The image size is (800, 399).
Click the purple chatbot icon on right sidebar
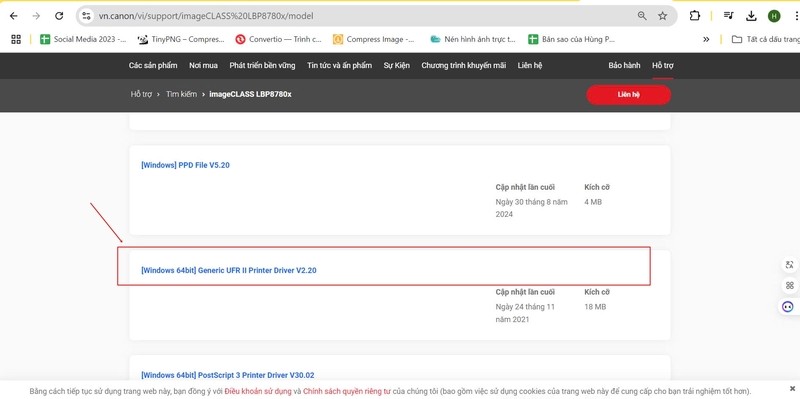pos(788,307)
